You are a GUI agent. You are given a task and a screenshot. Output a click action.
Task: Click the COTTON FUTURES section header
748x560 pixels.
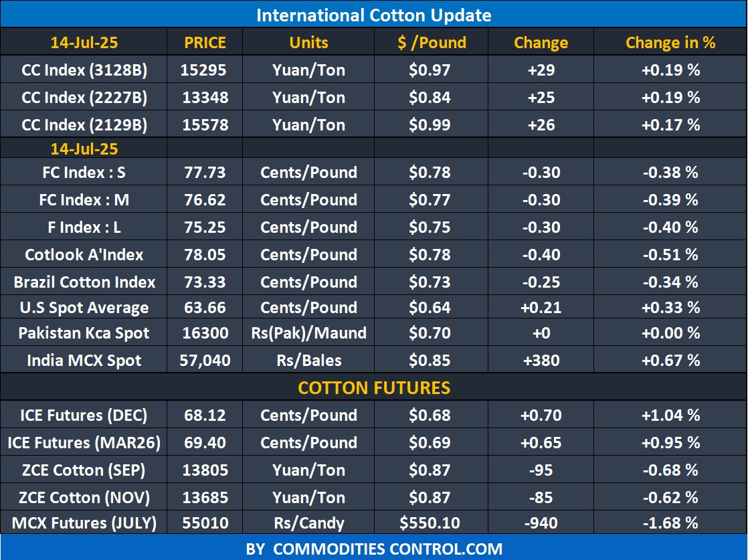(373, 388)
